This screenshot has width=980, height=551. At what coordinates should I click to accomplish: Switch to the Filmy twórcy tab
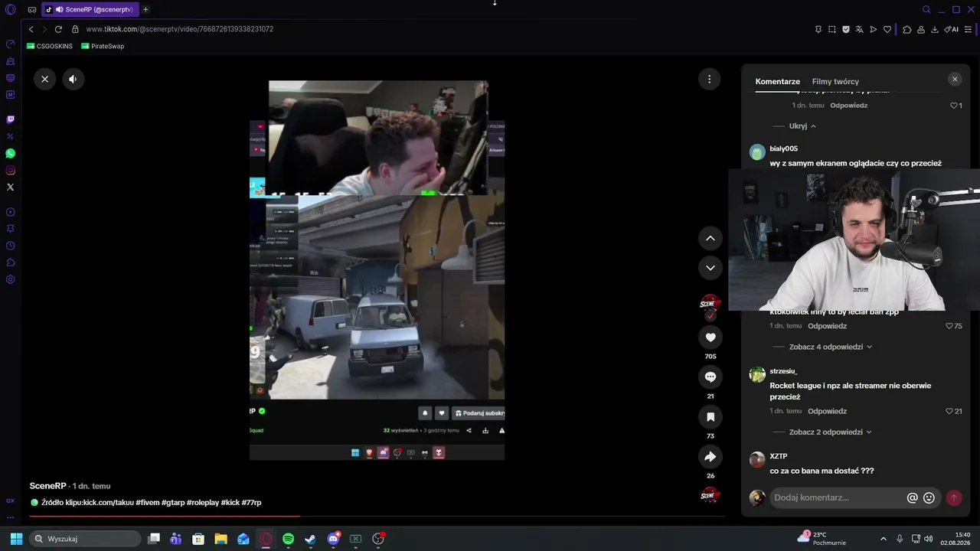coord(835,82)
